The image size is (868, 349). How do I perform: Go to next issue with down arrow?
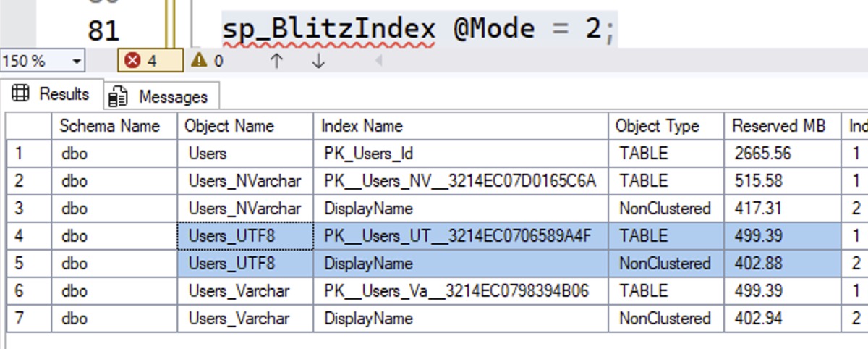[318, 61]
